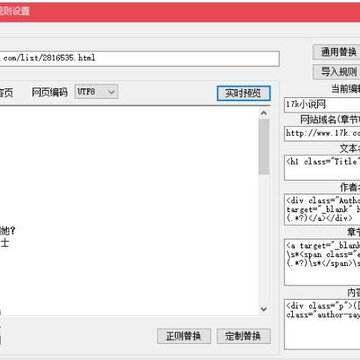360x360 pixels.
Task: Click the 定制替换 button
Action: tap(244, 336)
